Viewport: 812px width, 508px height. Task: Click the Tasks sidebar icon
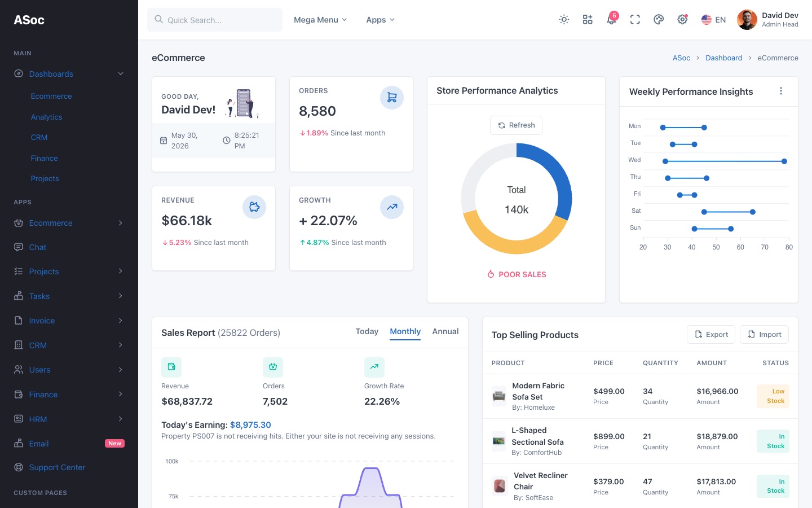(x=19, y=296)
